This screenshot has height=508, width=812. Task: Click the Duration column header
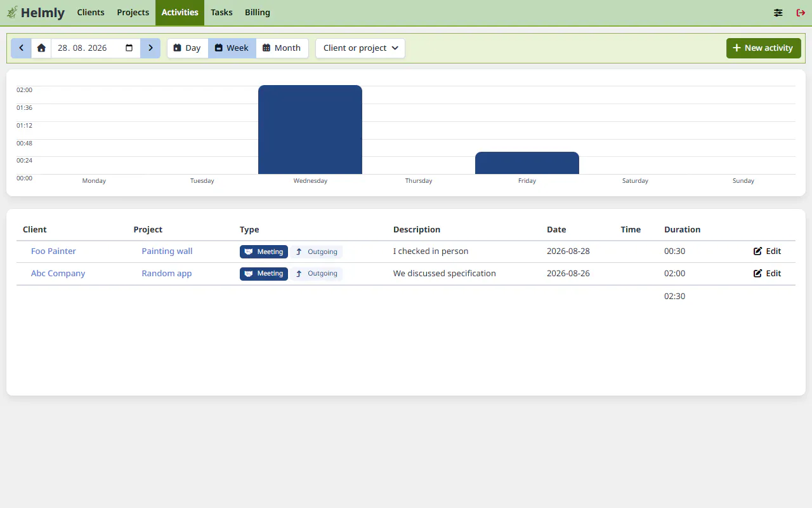pos(683,230)
